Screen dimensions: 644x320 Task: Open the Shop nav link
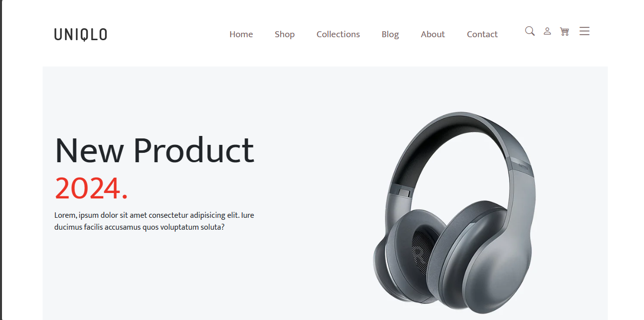(285, 34)
